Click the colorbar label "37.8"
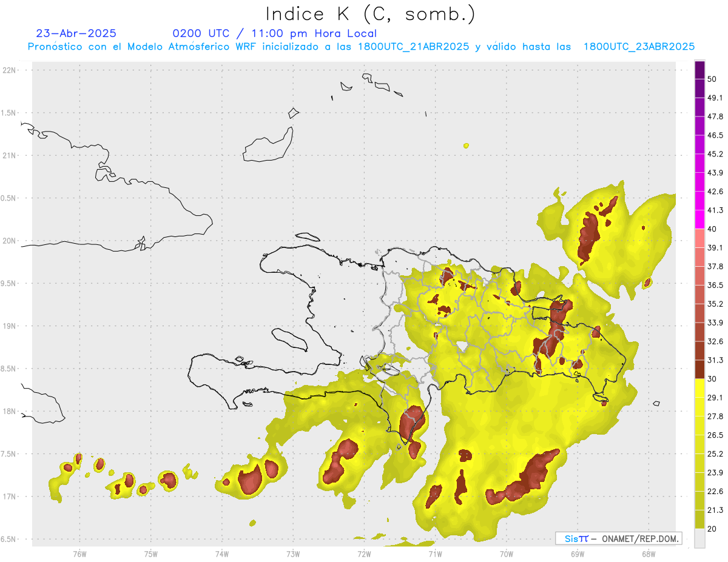This screenshot has width=728, height=562. click(x=715, y=267)
